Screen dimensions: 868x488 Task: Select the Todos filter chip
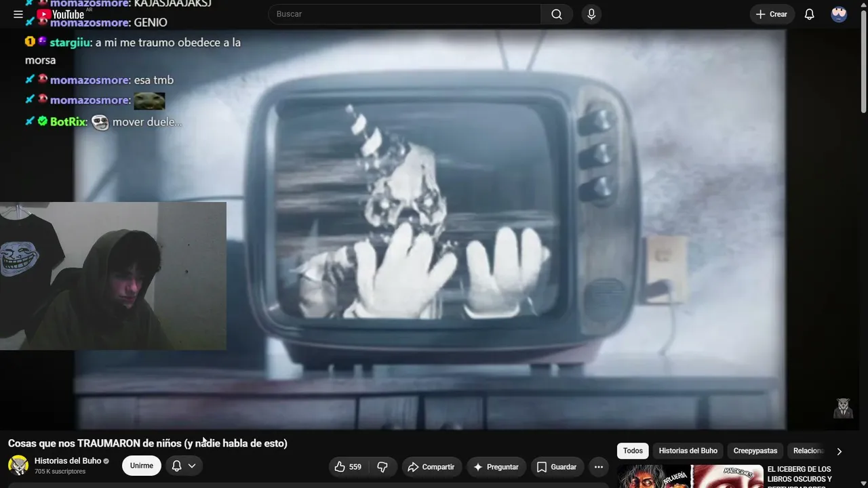(633, 451)
